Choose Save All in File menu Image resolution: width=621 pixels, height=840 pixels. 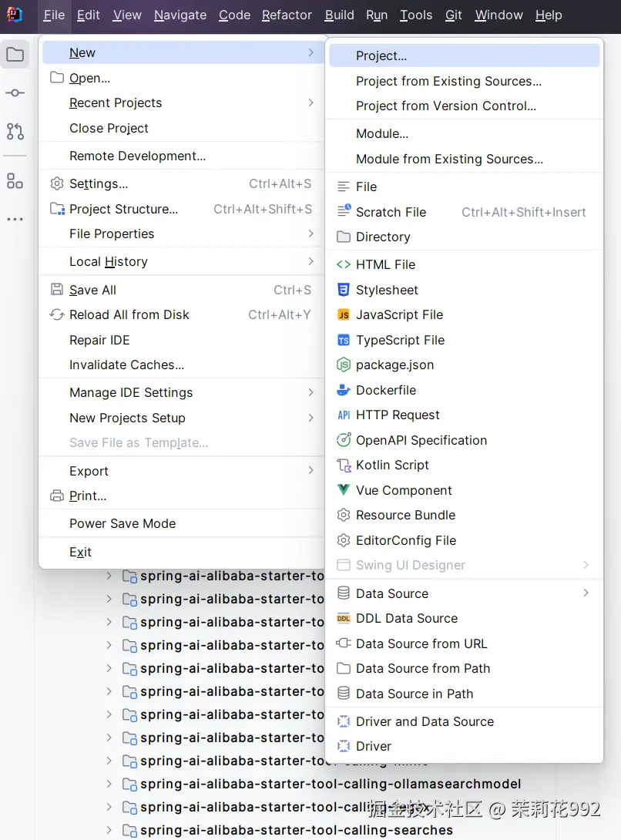[92, 290]
